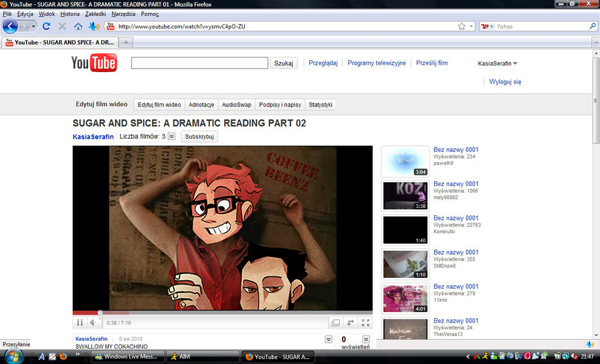Screen dimensions: 600x364
Task: Go to the YouTube logo homepage
Action: (x=94, y=63)
